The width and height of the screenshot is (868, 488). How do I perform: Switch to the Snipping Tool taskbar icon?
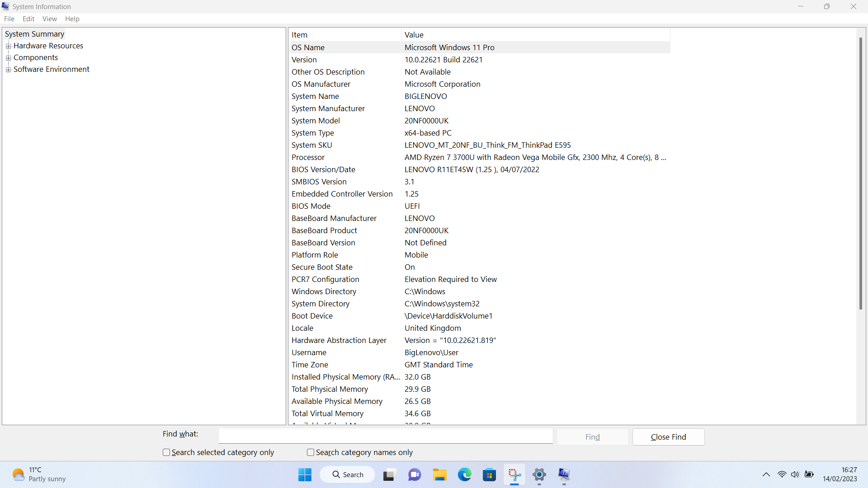(514, 474)
